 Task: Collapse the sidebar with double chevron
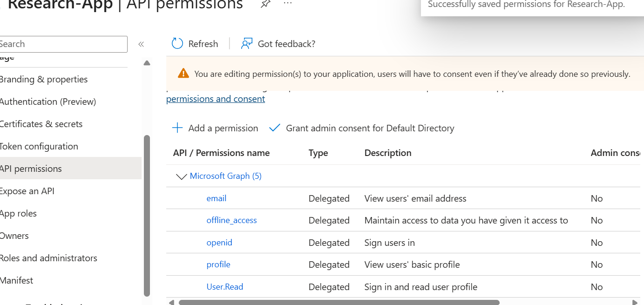click(141, 44)
